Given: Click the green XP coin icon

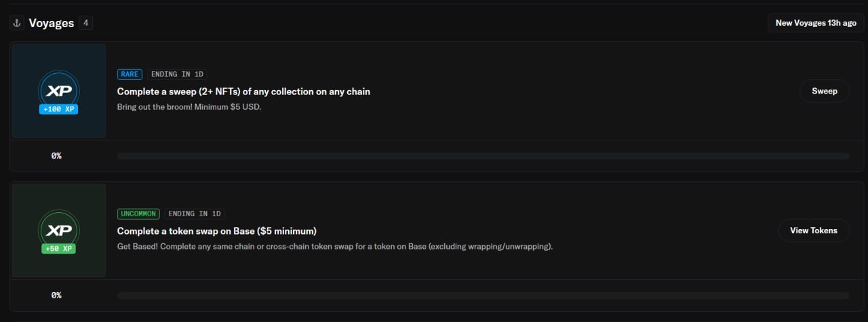Looking at the screenshot, I should [58, 228].
